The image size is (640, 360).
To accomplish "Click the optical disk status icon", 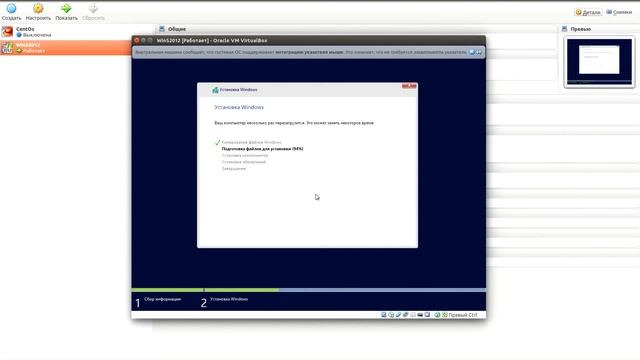I will (391, 315).
